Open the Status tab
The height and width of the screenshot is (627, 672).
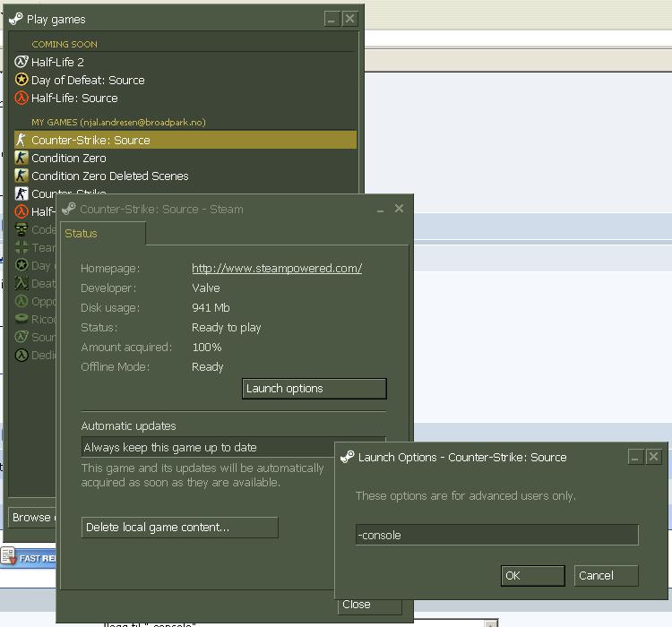coord(103,234)
